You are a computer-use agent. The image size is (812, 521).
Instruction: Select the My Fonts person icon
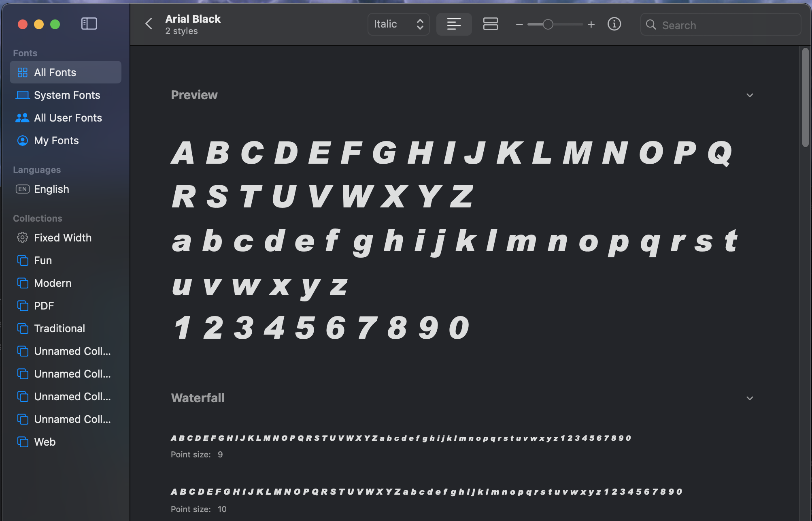(23, 141)
